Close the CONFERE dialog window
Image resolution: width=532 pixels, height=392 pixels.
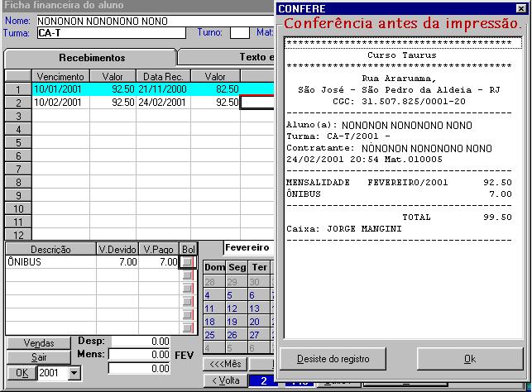click(x=520, y=8)
